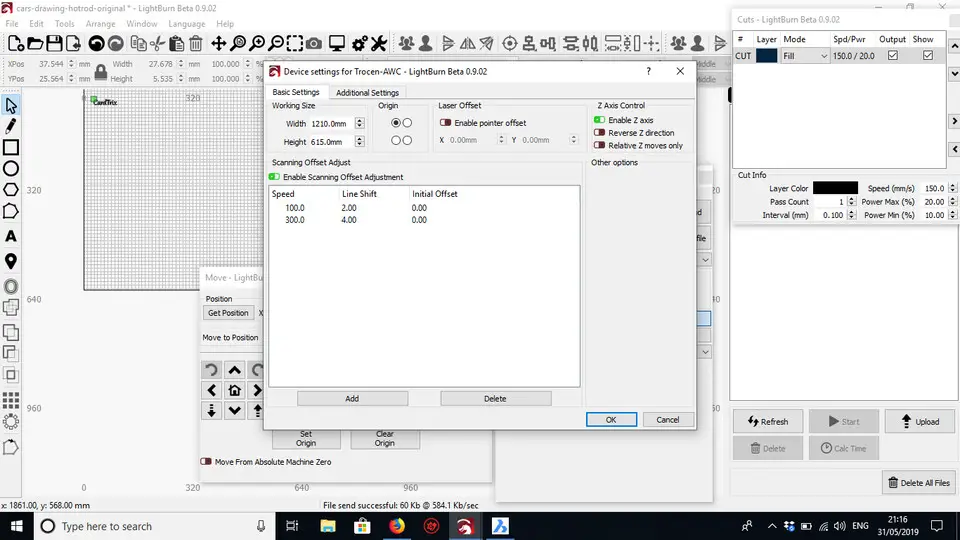Adjust Pass Count spinner arrows

pyautogui.click(x=851, y=201)
